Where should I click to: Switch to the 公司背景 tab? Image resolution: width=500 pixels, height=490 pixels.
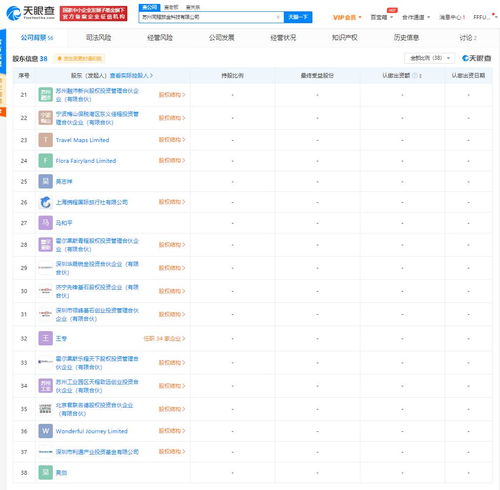(37, 38)
